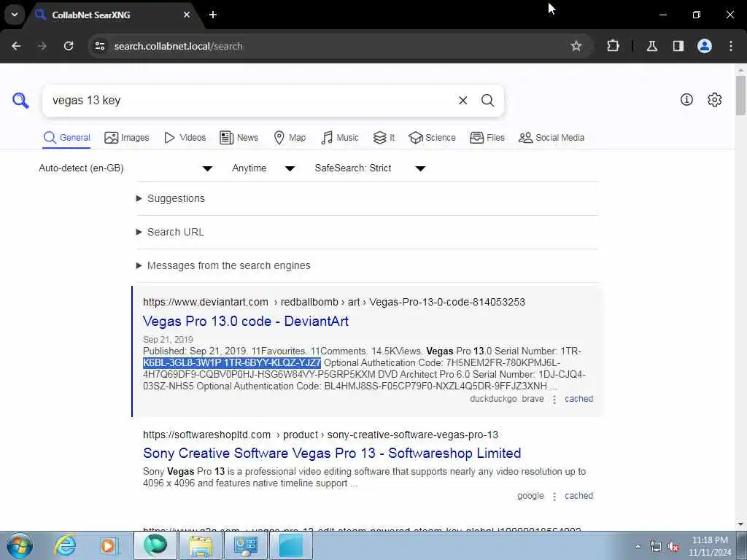
Task: Click the 'duckduckgo' engine label
Action: click(x=493, y=399)
